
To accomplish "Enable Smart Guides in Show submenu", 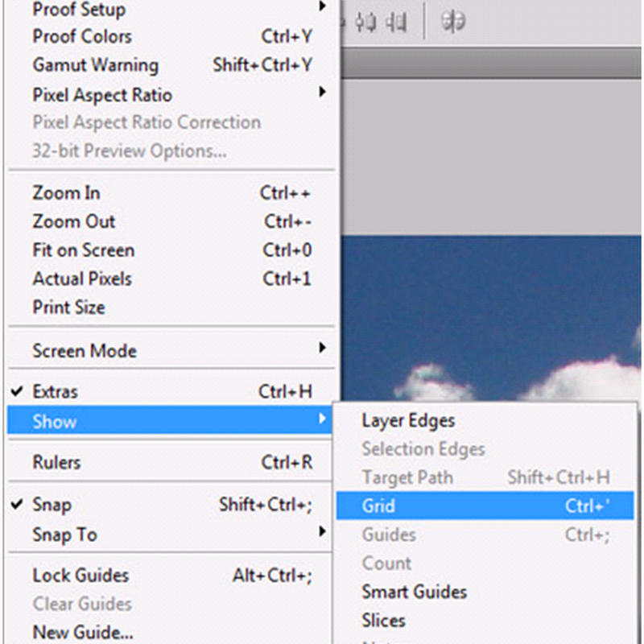I will click(x=485, y=592).
